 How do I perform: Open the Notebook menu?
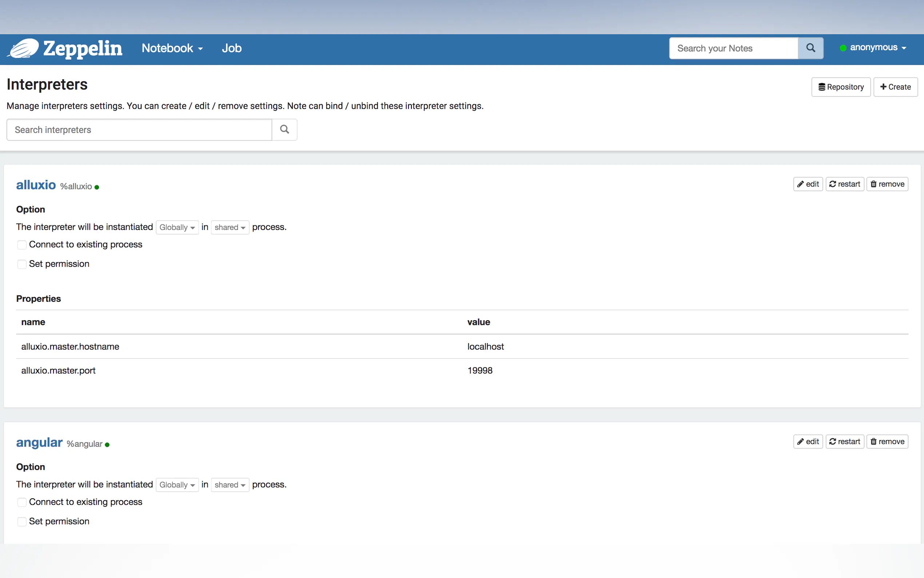click(172, 48)
